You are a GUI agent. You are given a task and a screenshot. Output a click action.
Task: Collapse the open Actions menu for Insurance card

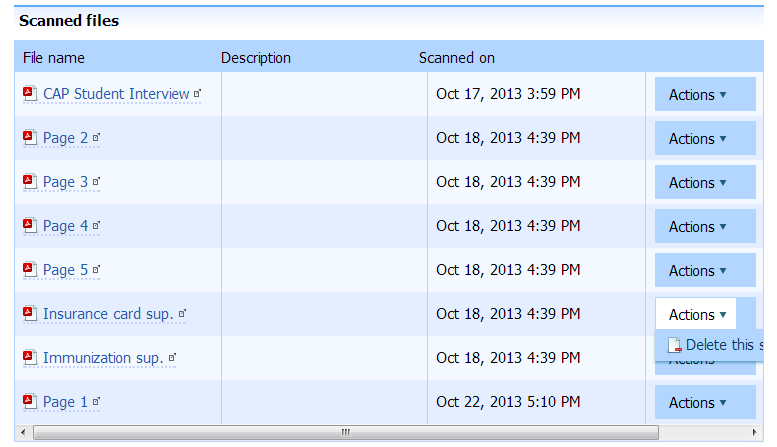pyautogui.click(x=696, y=314)
